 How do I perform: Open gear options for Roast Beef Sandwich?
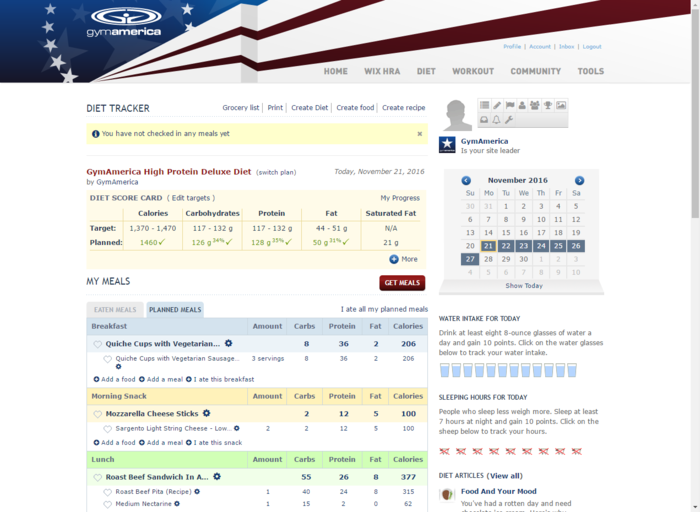coord(217,477)
